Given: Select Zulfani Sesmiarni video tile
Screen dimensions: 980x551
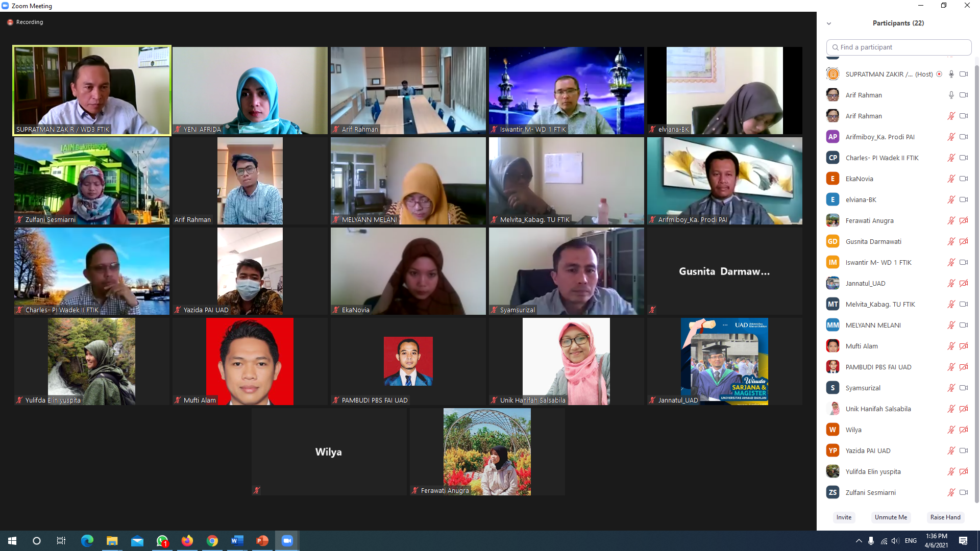Looking at the screenshot, I should coord(92,181).
